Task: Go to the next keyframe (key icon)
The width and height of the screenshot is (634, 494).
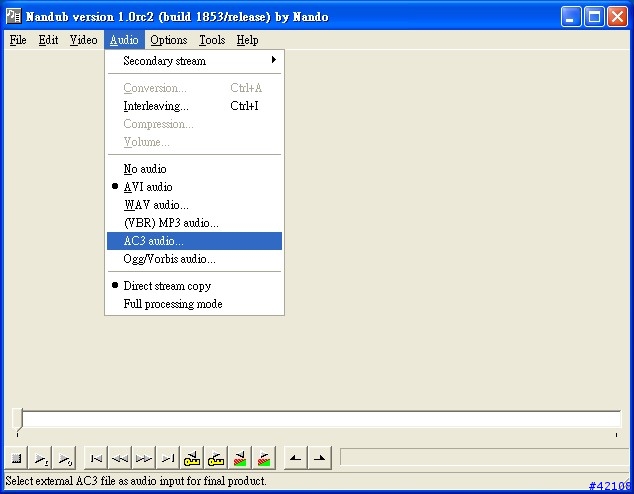Action: tap(216, 458)
